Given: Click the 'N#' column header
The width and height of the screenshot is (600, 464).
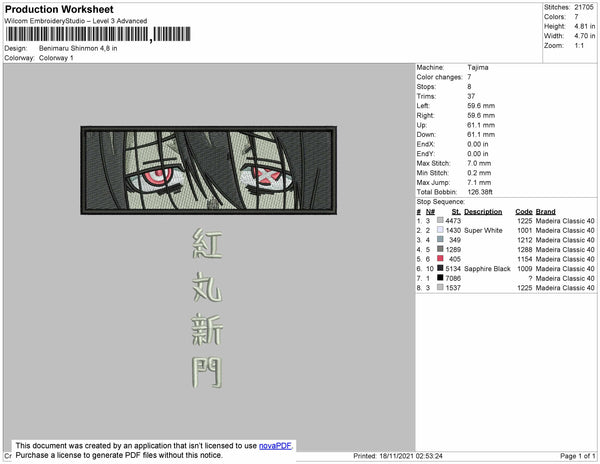Looking at the screenshot, I should click(x=430, y=212).
